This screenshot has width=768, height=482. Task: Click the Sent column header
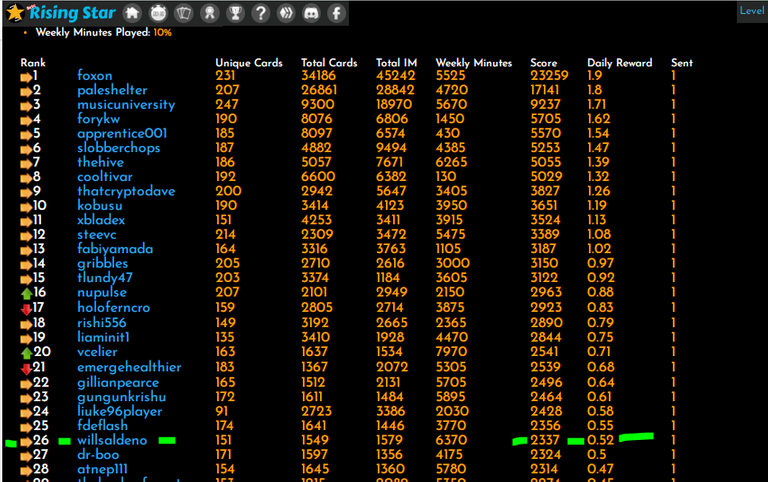pyautogui.click(x=682, y=63)
